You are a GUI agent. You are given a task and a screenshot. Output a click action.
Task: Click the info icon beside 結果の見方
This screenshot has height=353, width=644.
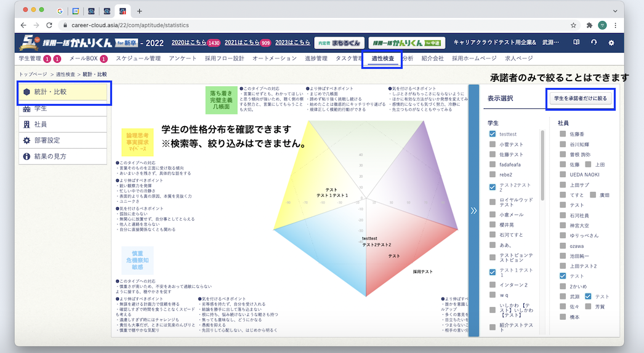pos(26,156)
